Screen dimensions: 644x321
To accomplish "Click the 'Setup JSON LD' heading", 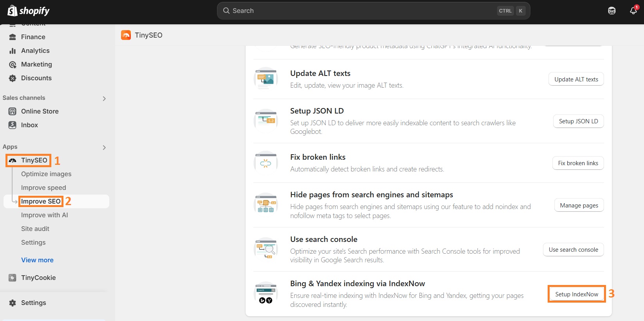I will click(x=317, y=111).
